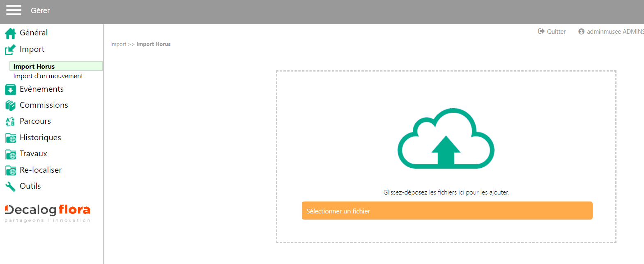The image size is (644, 264).
Task: Expand the Evènements menu section
Action: pos(41,89)
